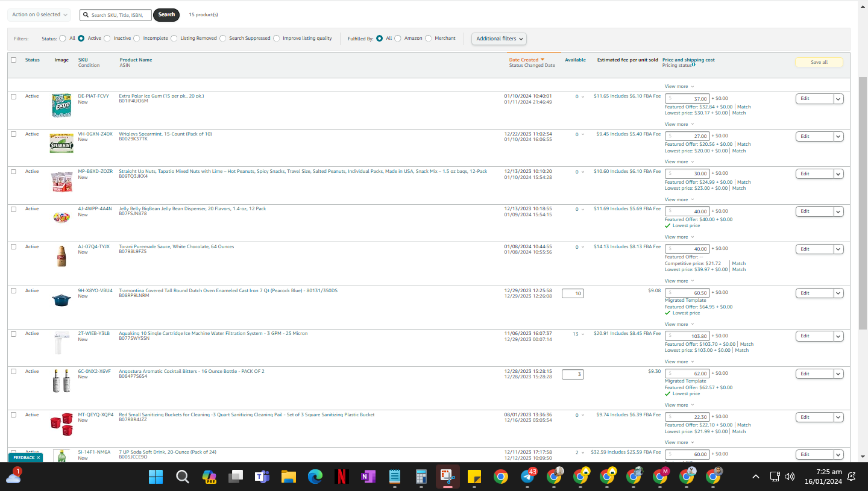Choose Fulfilled By Amazon radio option
Viewport: 868px width, 491px height.
click(x=398, y=39)
